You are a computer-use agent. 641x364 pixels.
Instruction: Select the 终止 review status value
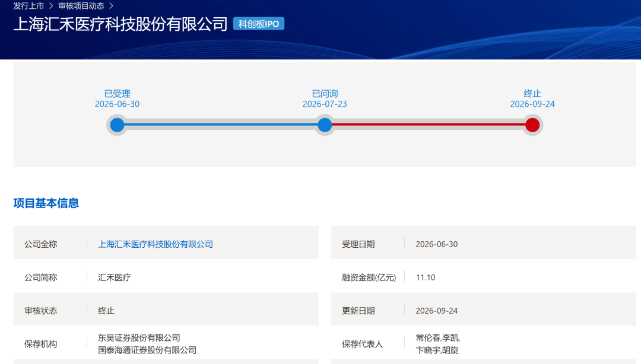pos(106,311)
